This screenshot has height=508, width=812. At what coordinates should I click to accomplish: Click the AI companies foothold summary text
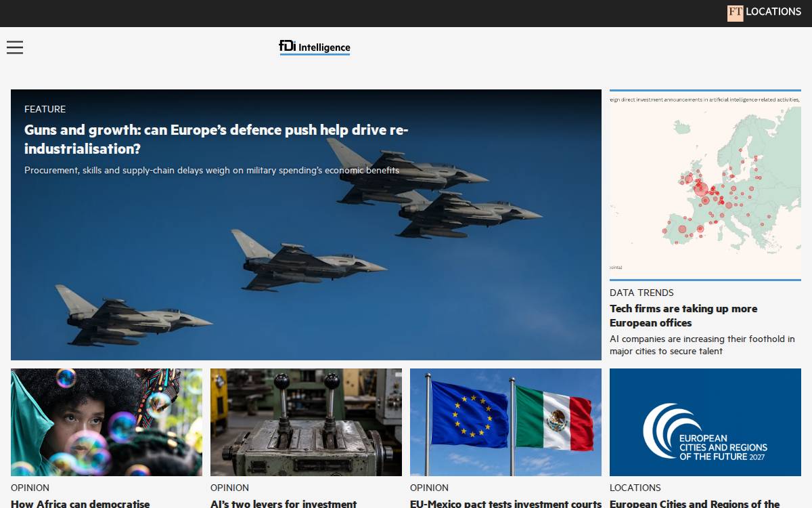tap(702, 345)
